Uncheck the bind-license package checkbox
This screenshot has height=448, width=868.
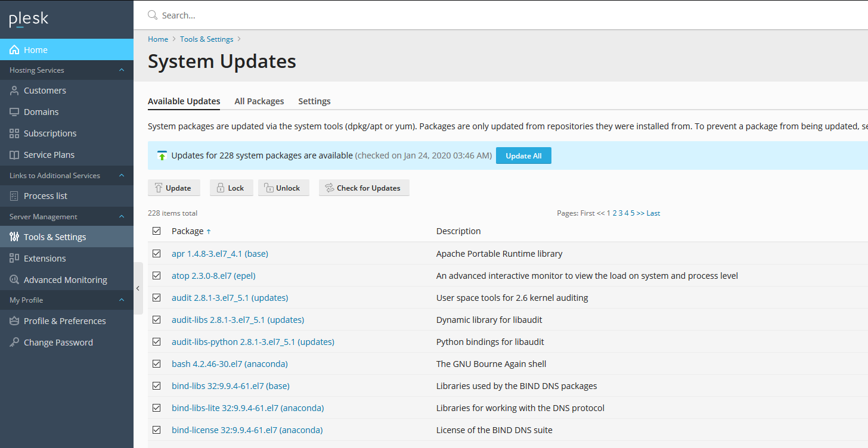(157, 430)
